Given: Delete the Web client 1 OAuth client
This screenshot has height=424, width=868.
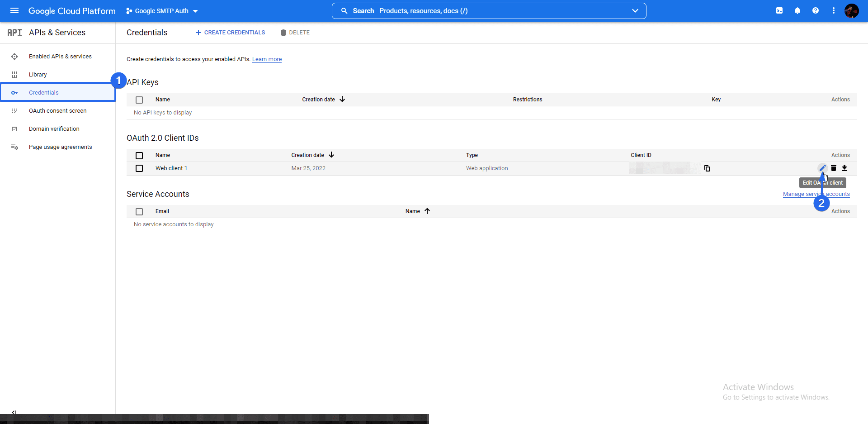Looking at the screenshot, I should [834, 168].
